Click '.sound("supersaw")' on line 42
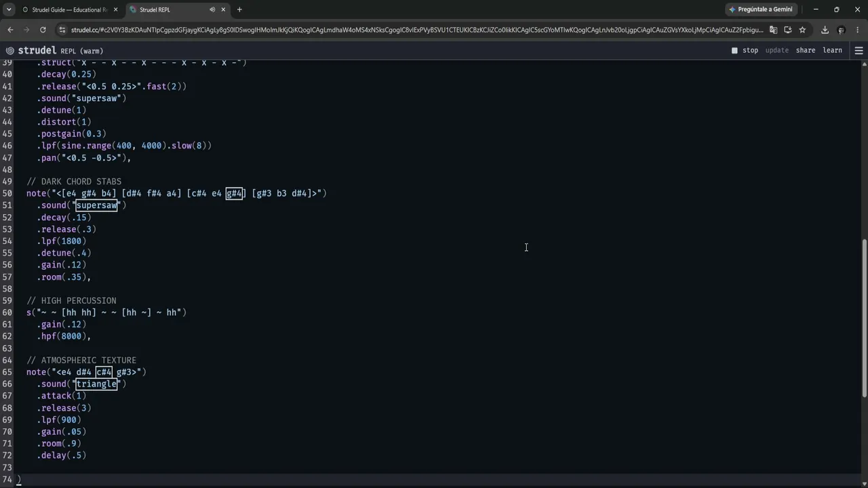868x488 pixels. point(81,98)
